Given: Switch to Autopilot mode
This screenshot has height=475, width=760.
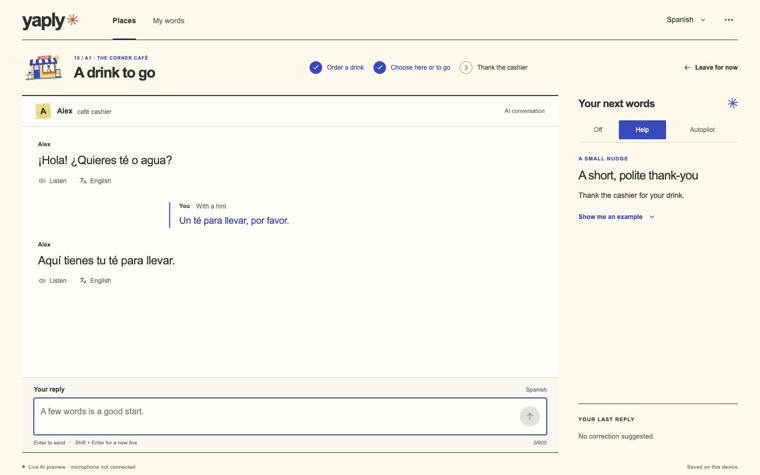Looking at the screenshot, I should click(702, 129).
